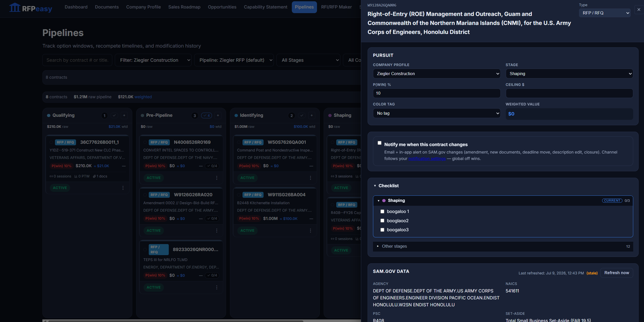Add a contract to Identifying column
The height and width of the screenshot is (322, 644).
pos(312,115)
